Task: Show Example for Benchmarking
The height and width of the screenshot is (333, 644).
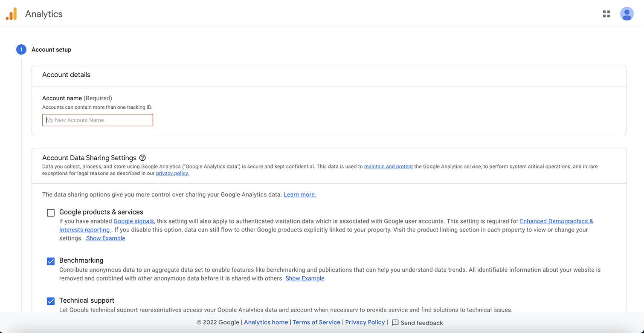Action: (x=305, y=278)
